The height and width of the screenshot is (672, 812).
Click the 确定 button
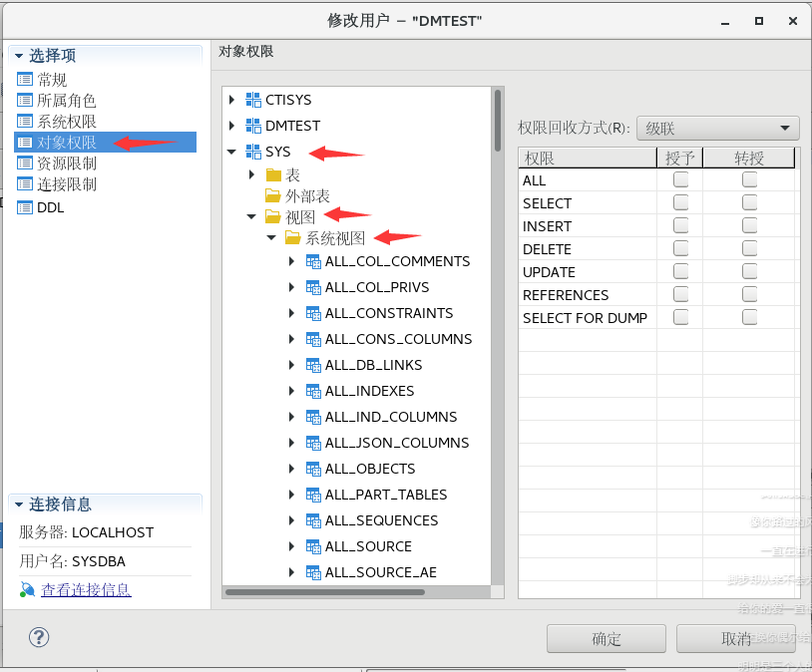606,639
